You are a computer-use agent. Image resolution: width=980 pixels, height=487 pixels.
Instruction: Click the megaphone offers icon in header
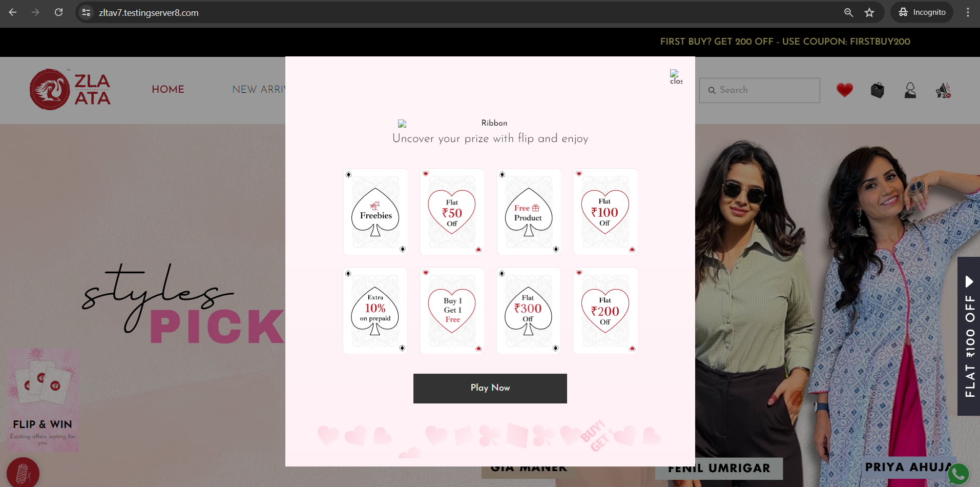pos(943,91)
